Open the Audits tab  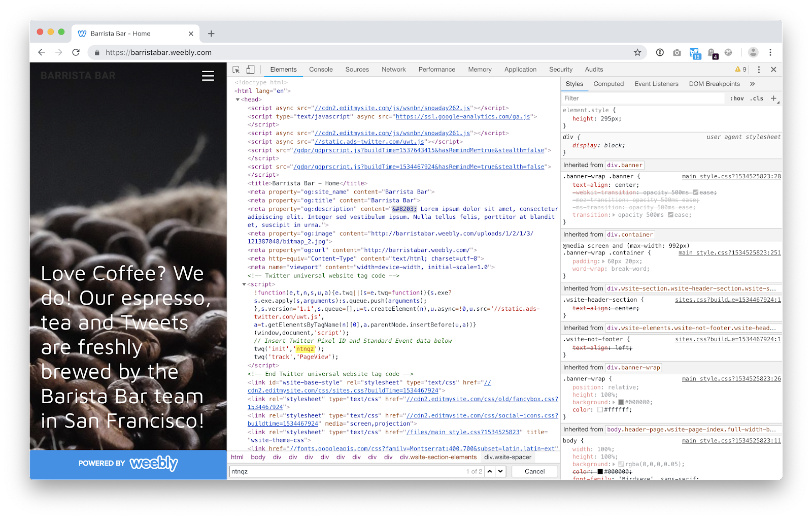pos(594,70)
